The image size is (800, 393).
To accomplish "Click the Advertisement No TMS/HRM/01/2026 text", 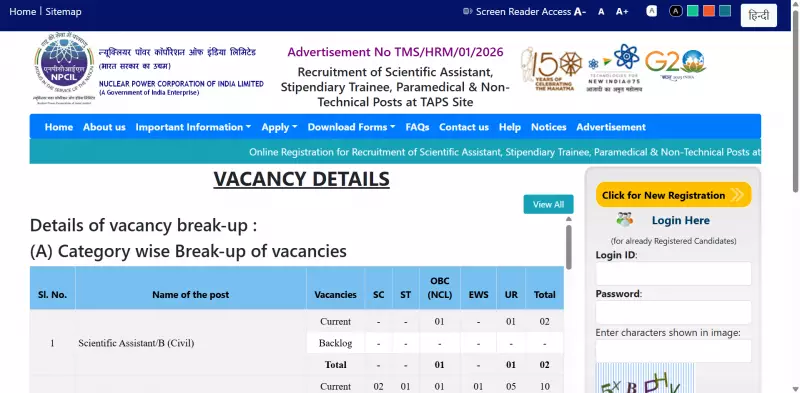I will 395,52.
